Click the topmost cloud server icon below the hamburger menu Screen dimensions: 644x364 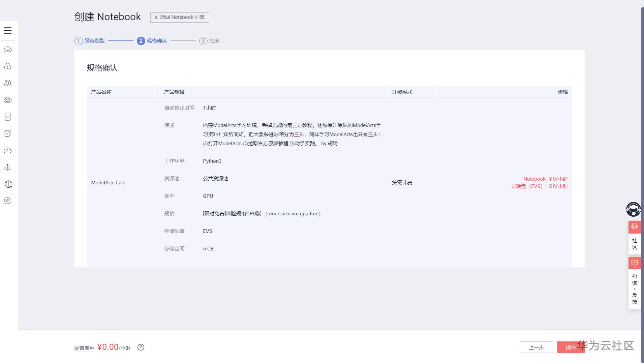point(8,50)
